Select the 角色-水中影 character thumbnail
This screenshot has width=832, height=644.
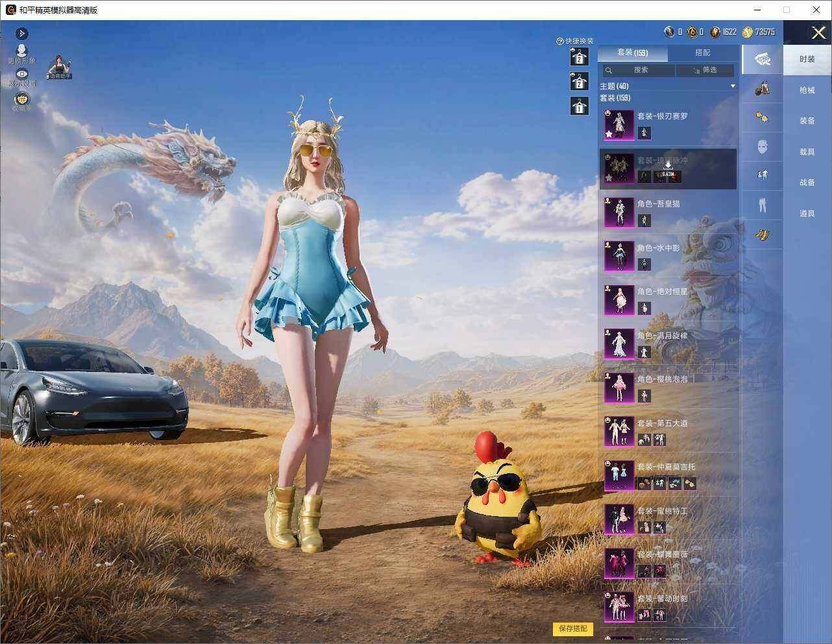619,256
